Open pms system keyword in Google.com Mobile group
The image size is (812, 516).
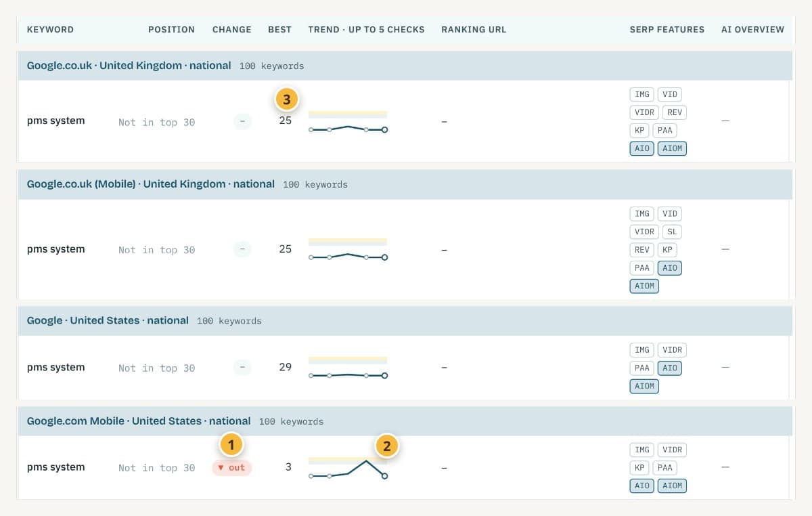point(55,467)
